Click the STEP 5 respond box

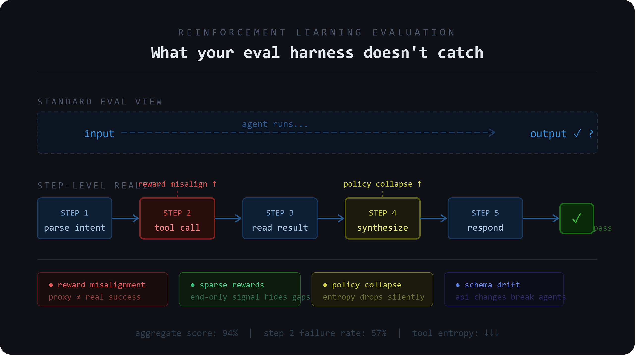[x=485, y=218]
